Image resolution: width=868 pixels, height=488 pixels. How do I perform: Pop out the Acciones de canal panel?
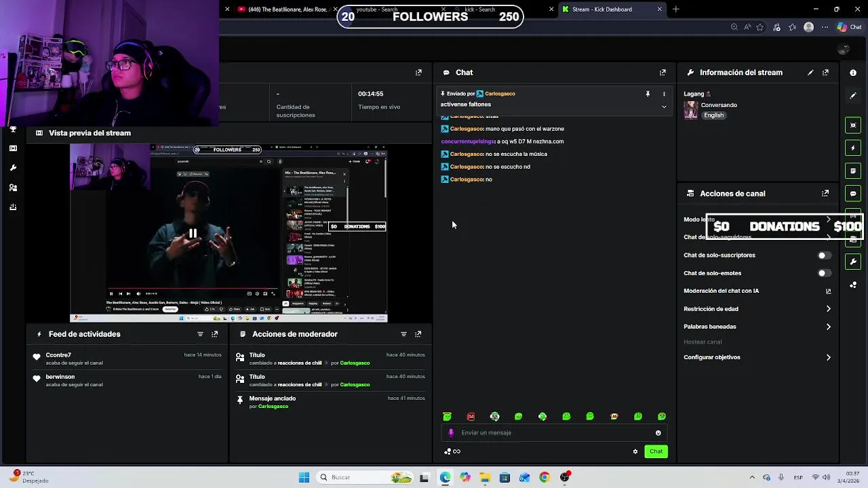825,193
